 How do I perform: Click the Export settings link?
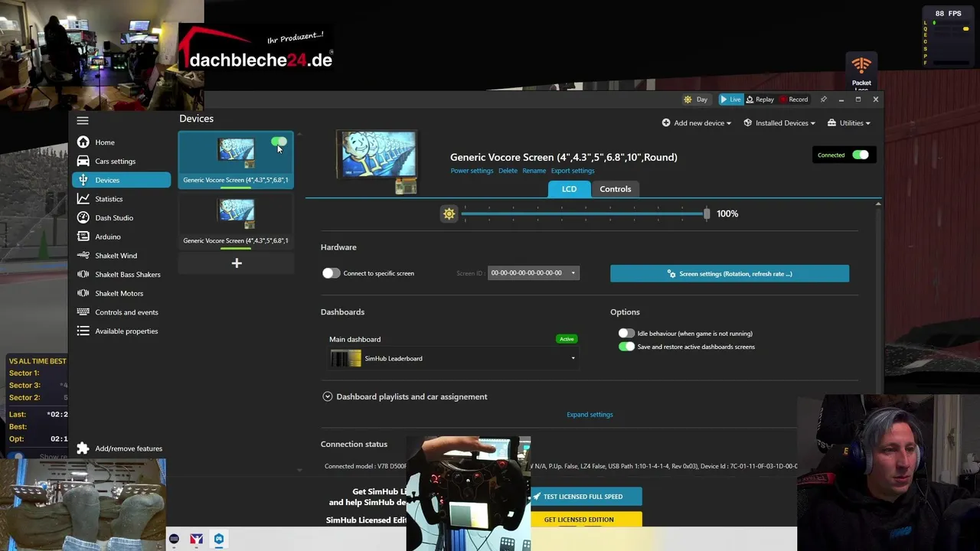(573, 171)
